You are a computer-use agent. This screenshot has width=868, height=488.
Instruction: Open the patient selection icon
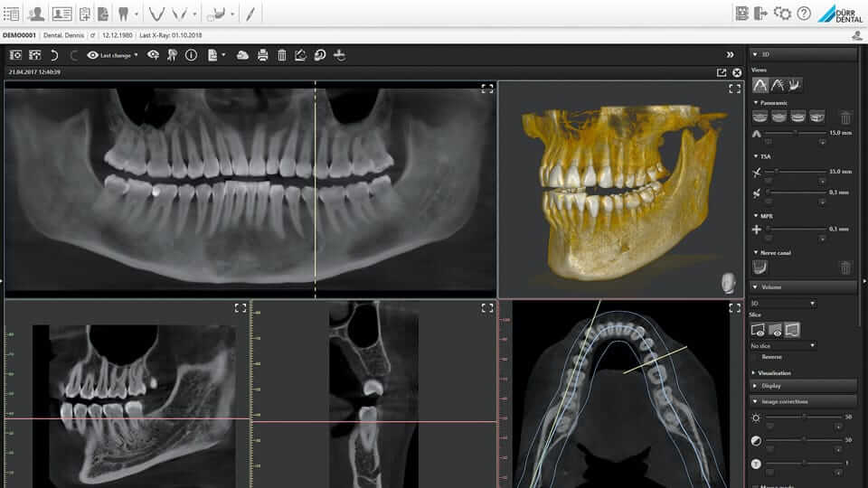click(36, 14)
